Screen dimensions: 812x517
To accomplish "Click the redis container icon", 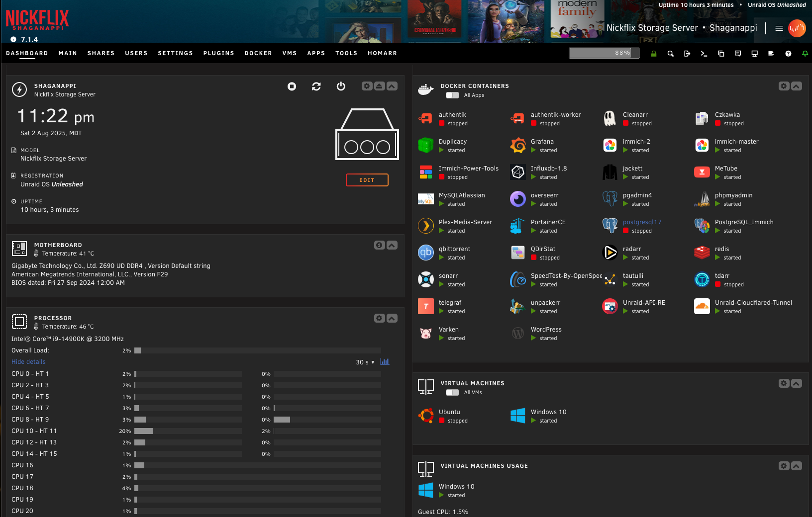I will point(702,253).
